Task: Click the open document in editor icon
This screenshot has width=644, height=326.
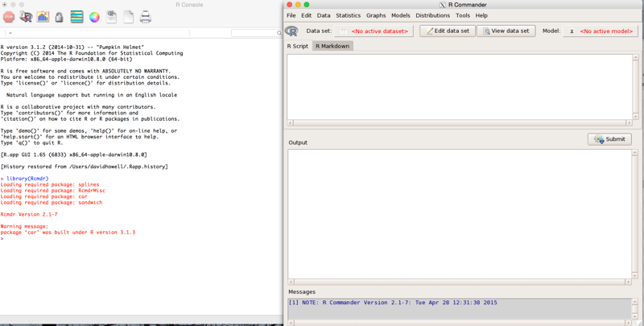Action: pos(111,17)
